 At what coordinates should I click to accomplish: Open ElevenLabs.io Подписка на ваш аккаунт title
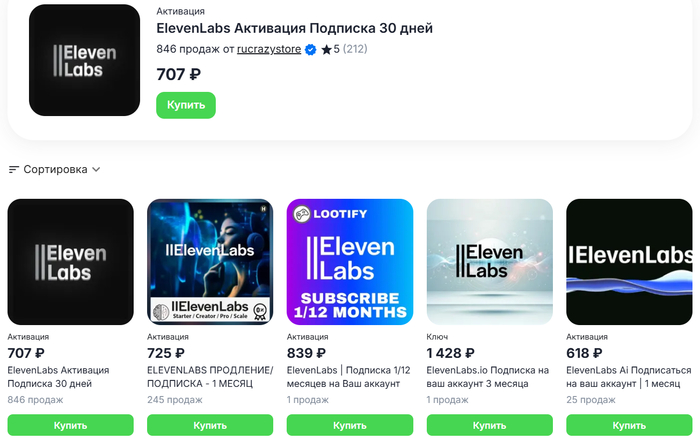489,376
